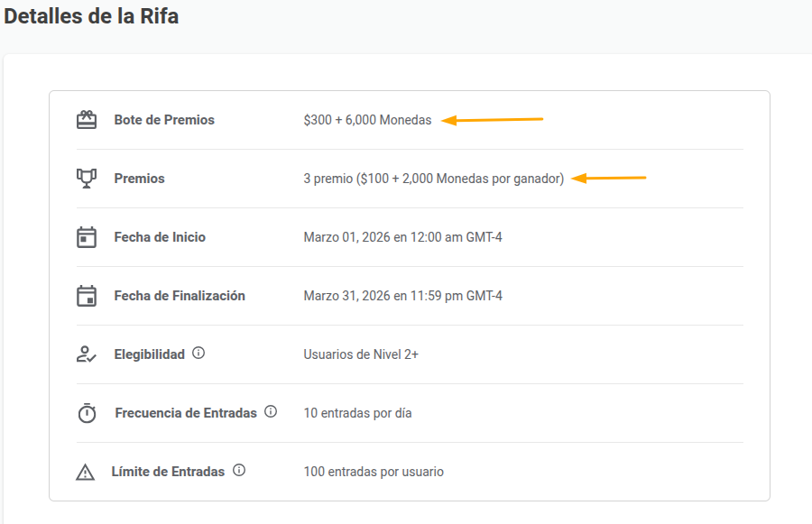Click the Marzo 31, 2026 end date

(x=402, y=296)
